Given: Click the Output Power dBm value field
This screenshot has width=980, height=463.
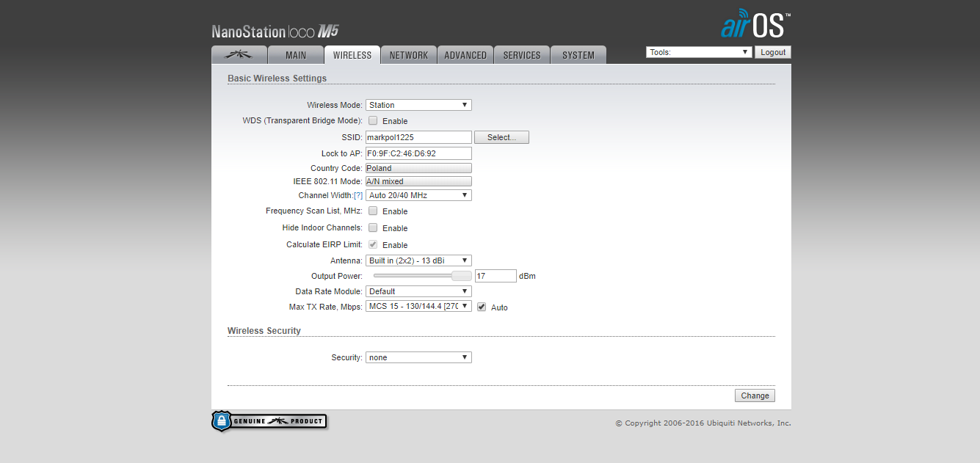Looking at the screenshot, I should [x=496, y=276].
